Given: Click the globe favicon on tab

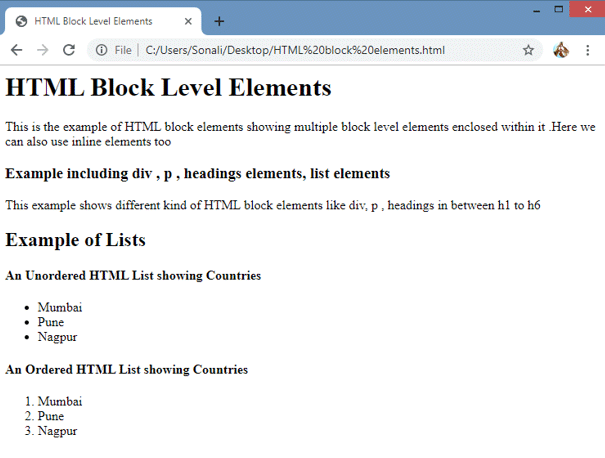Looking at the screenshot, I should pos(21,21).
